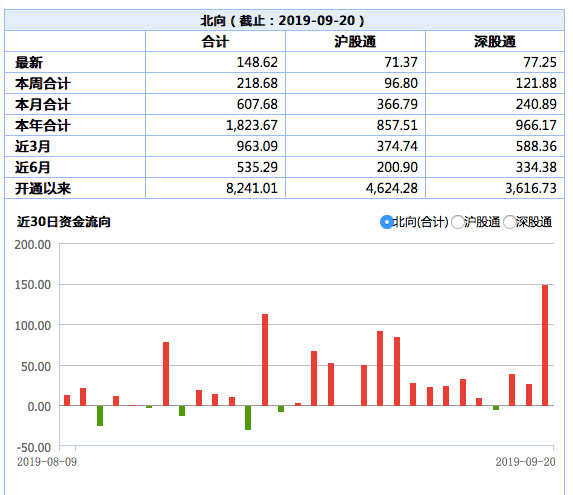
Task: Click the value 71.37
Action: click(401, 62)
